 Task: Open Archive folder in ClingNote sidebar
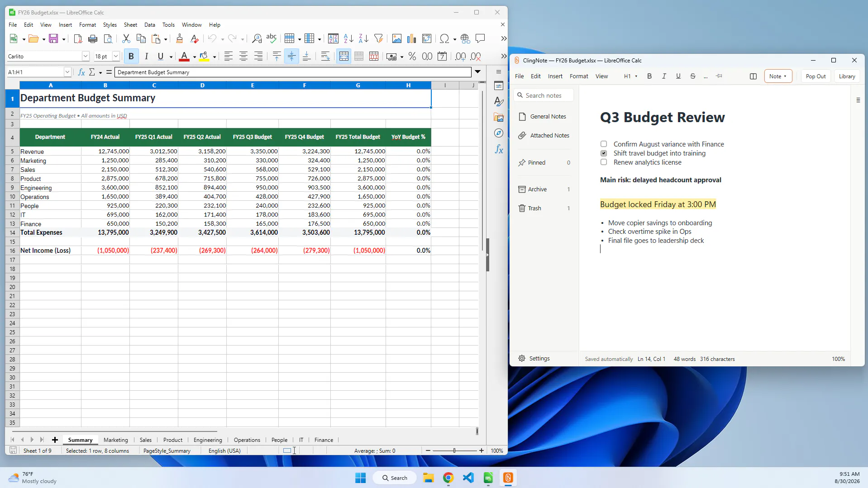(544, 189)
